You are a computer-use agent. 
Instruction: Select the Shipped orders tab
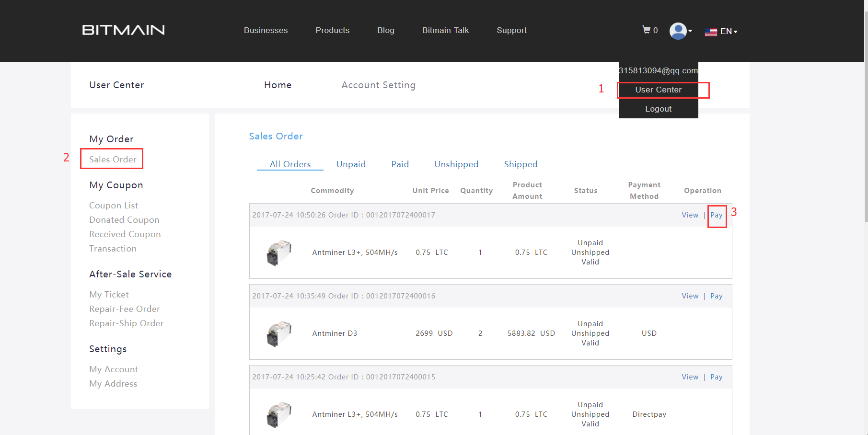point(521,164)
